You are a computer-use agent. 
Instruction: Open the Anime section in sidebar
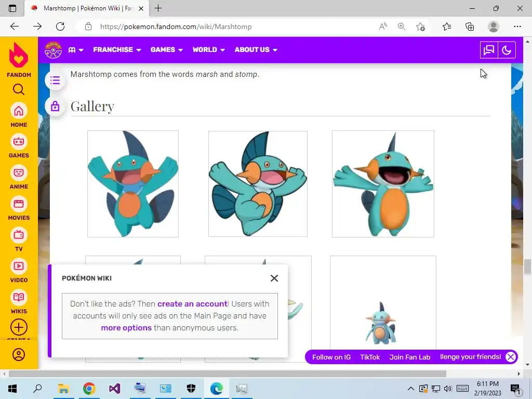[19, 173]
